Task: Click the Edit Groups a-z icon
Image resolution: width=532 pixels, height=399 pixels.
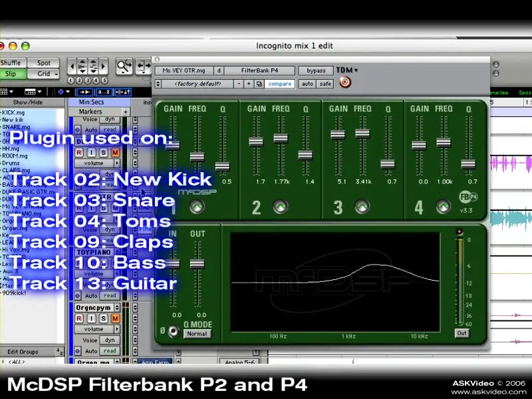Action: tap(59, 352)
